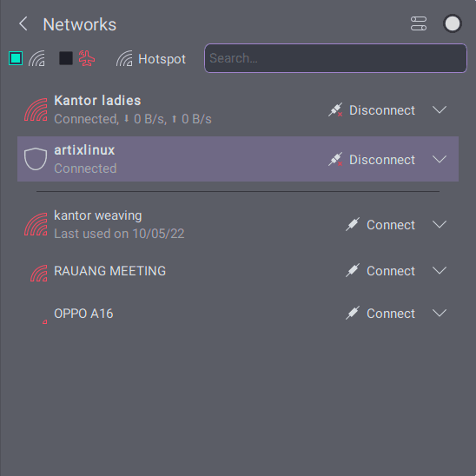Click the Kantor ladies Wi-Fi signal icon
The height and width of the screenshot is (476, 476).
pyautogui.click(x=36, y=110)
